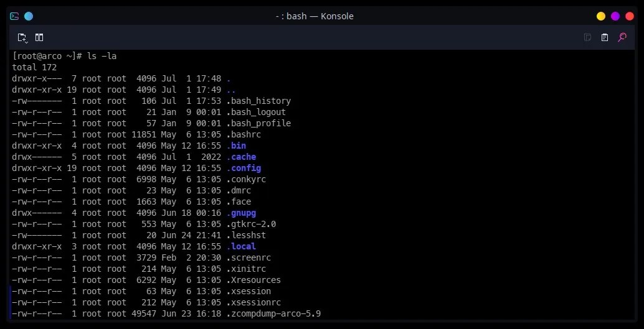Click the 'Feb' month on .screenrc row
The width and height of the screenshot is (644, 329).
pyautogui.click(x=169, y=257)
